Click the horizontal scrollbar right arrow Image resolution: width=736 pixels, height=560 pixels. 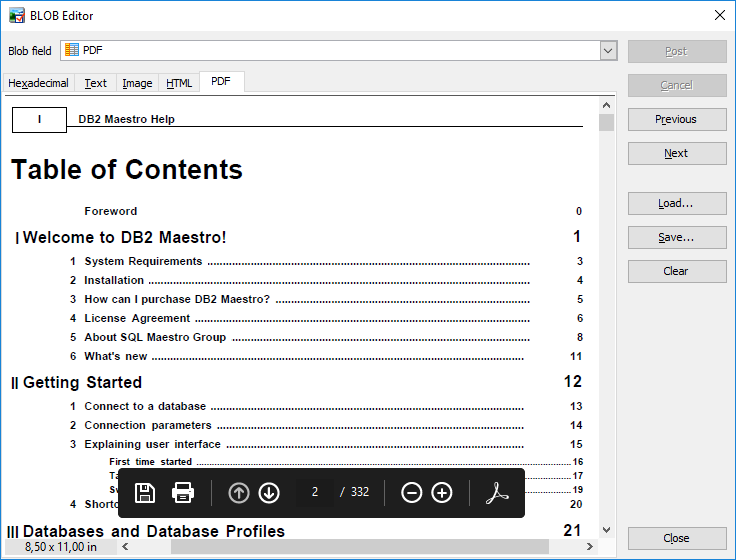591,547
